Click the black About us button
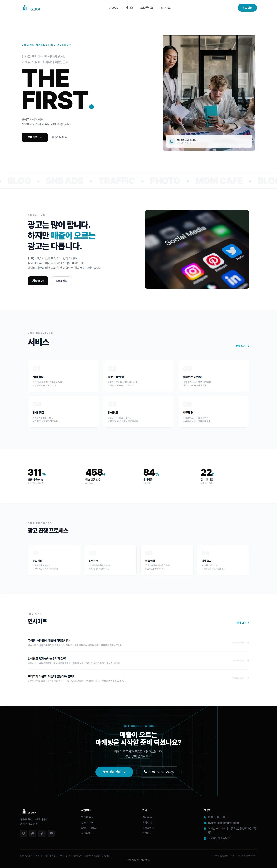The image size is (277, 868). point(38,281)
